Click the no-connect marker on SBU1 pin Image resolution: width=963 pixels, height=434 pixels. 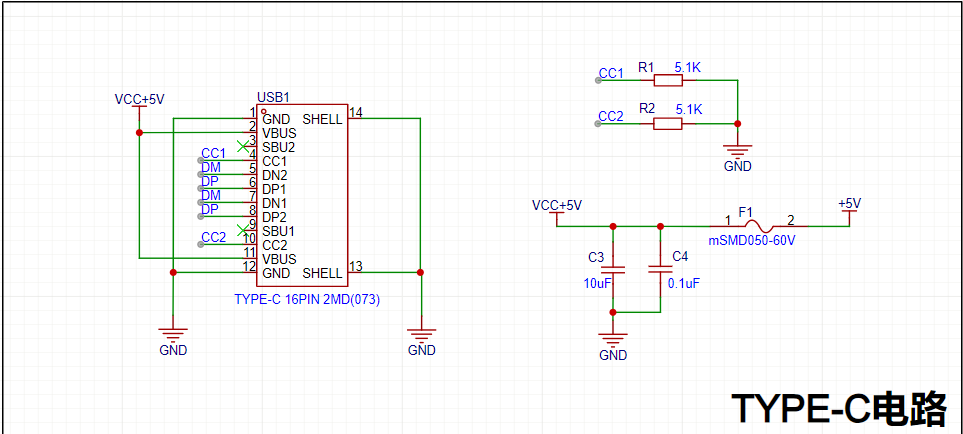[x=243, y=231]
